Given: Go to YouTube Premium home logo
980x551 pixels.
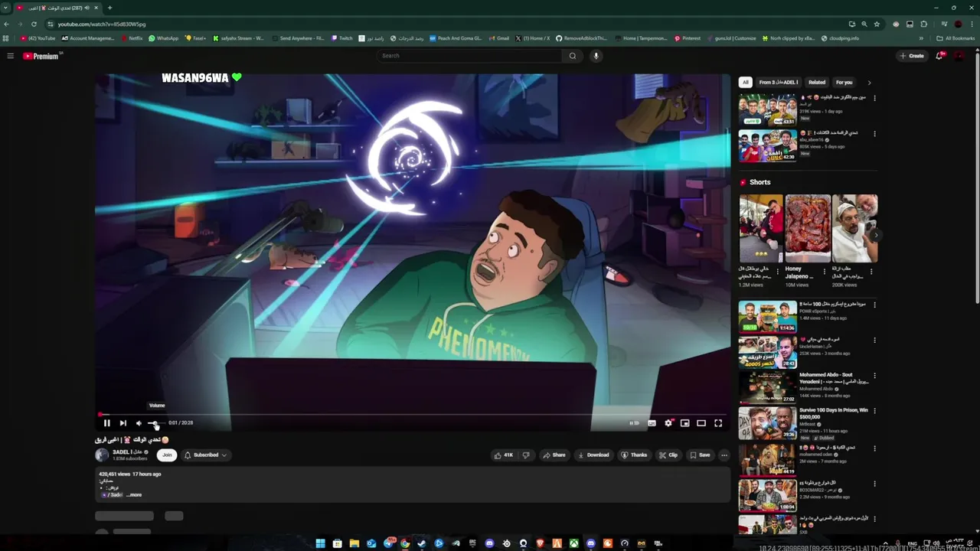Looking at the screenshot, I should (41, 56).
